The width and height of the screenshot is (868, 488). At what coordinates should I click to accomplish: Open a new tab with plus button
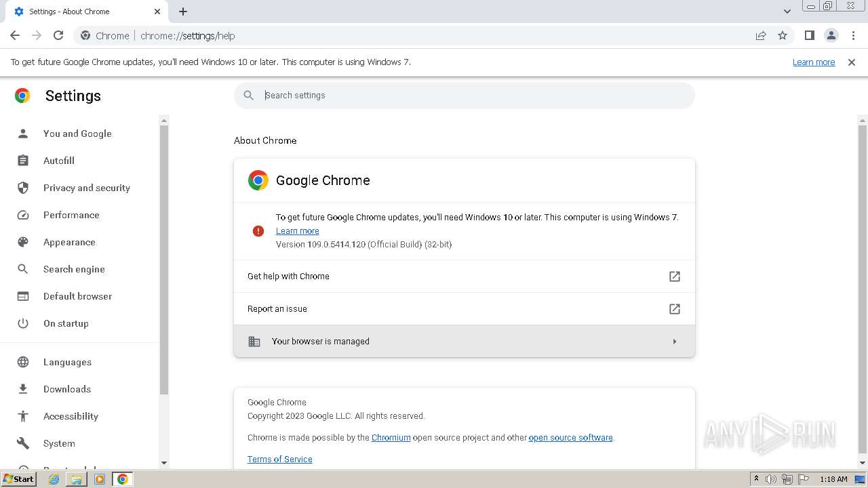point(183,12)
